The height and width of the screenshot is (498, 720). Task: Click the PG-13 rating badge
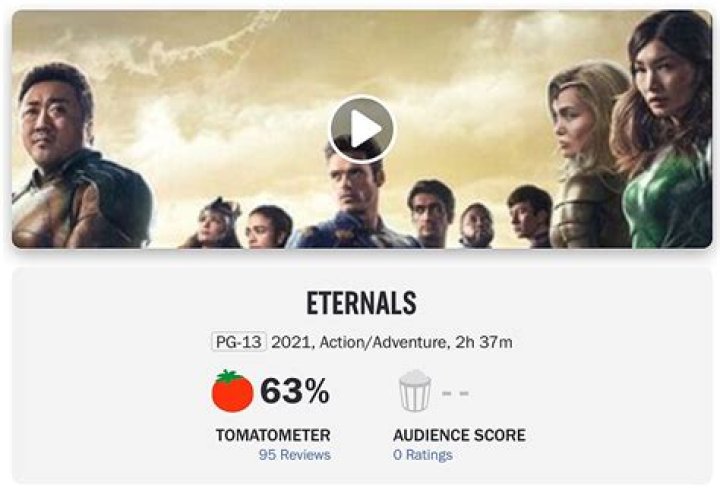pos(238,342)
